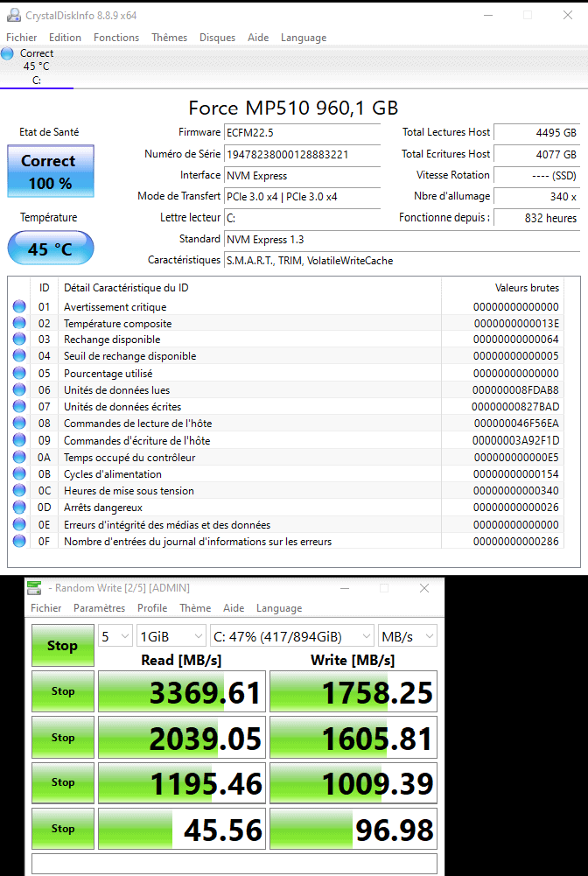Image resolution: width=588 pixels, height=876 pixels.
Task: Click status circle for Température composite row
Action: coord(19,323)
